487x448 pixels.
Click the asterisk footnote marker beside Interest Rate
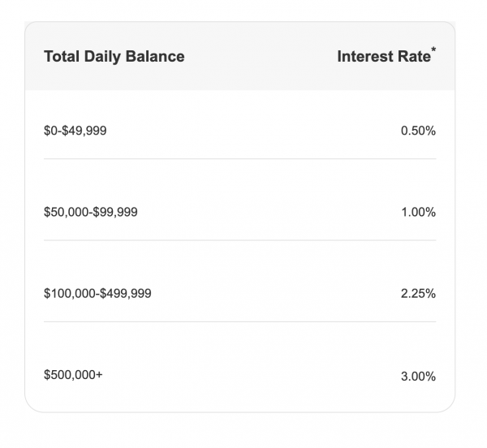[433, 52]
